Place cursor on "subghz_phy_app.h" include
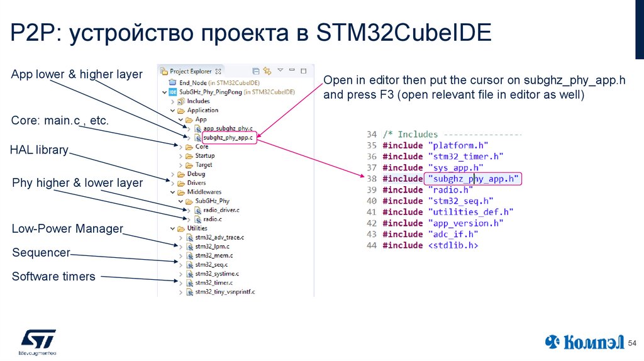The width and height of the screenshot is (644, 361). [x=473, y=179]
